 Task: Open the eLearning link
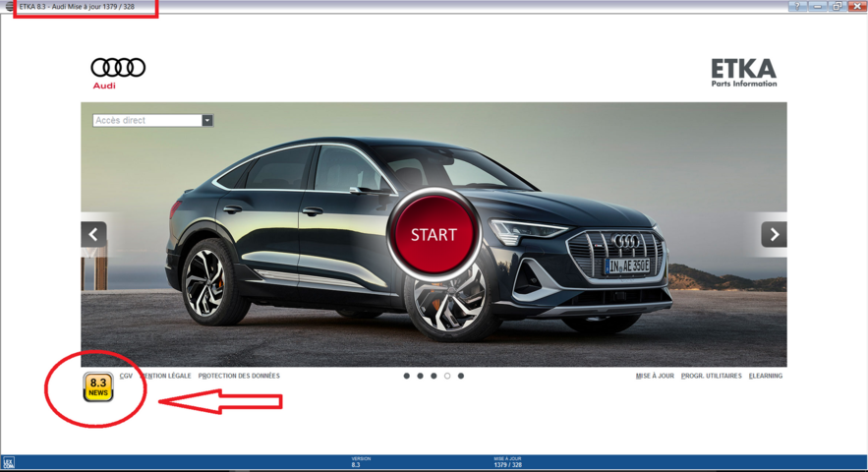(766, 376)
